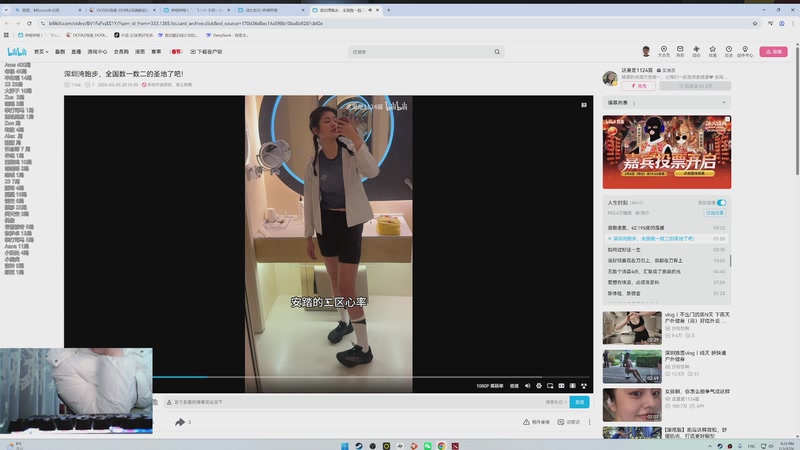Open the 倍速 playback speed menu

click(514, 386)
